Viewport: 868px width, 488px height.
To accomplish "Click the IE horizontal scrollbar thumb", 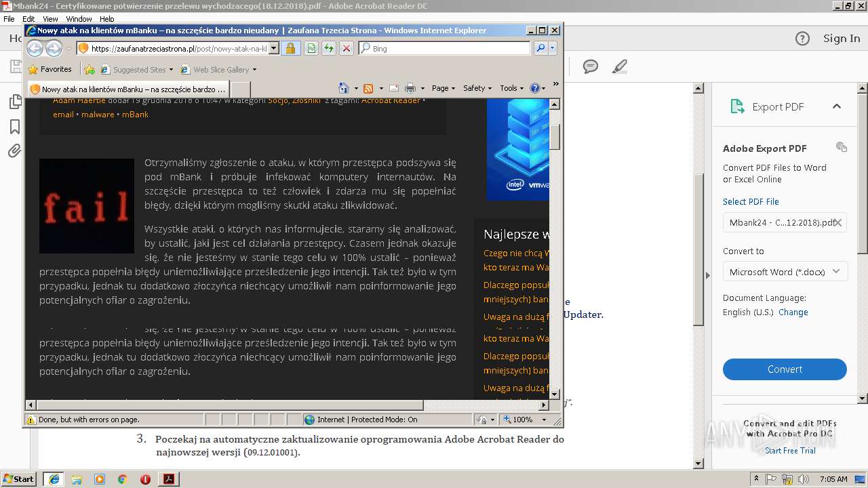I will coord(230,405).
